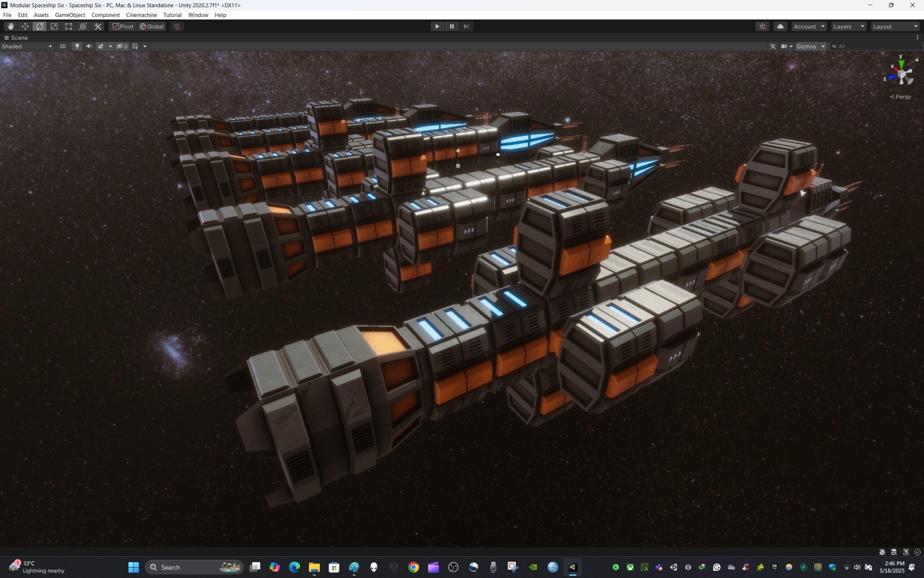The height and width of the screenshot is (578, 924).
Task: Select the Rotate tool
Action: pyautogui.click(x=40, y=26)
